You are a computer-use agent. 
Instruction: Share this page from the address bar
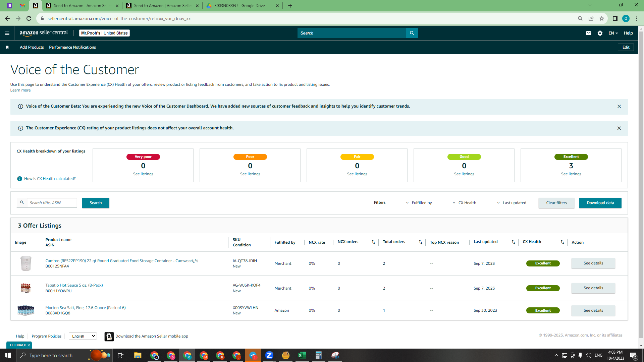coord(591,18)
